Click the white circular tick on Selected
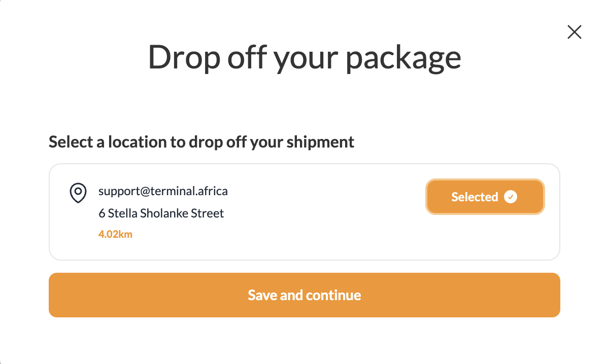 point(510,197)
